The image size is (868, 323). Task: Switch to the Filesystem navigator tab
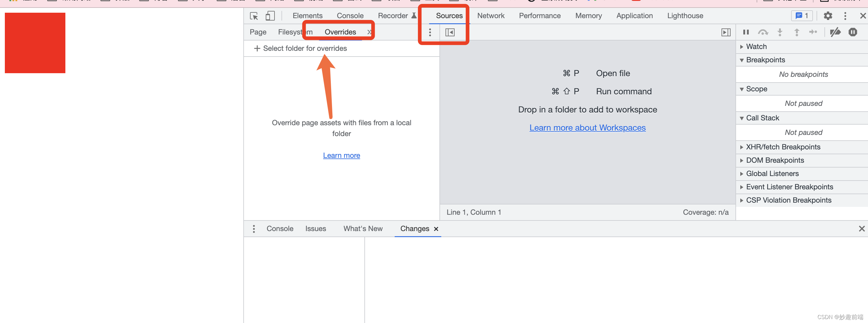[x=295, y=32]
